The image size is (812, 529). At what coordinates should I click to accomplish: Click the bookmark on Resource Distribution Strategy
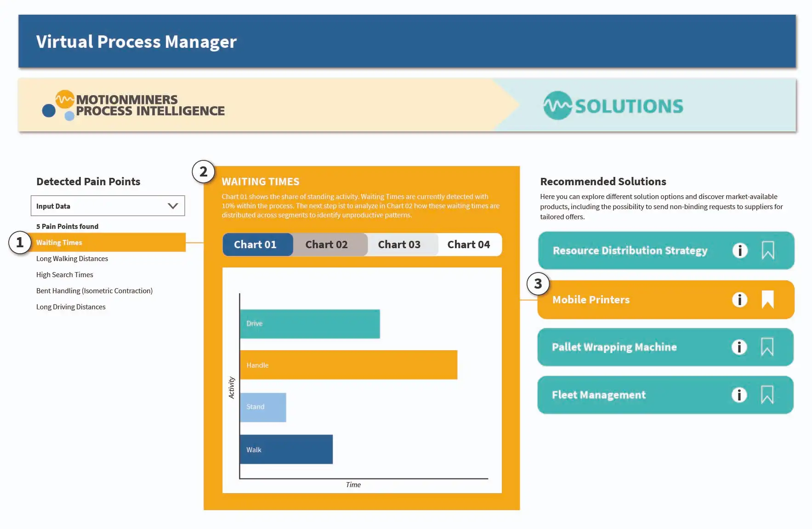coord(768,250)
